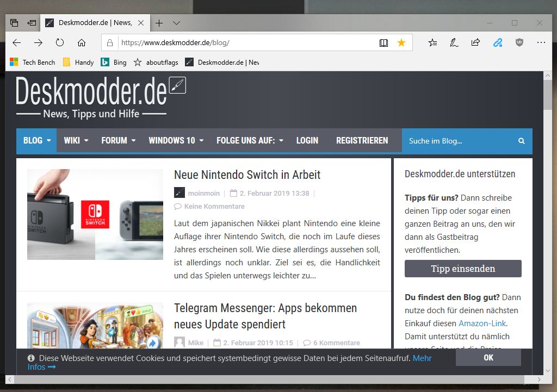Open the home page icon
This screenshot has width=557, height=392.
82,42
